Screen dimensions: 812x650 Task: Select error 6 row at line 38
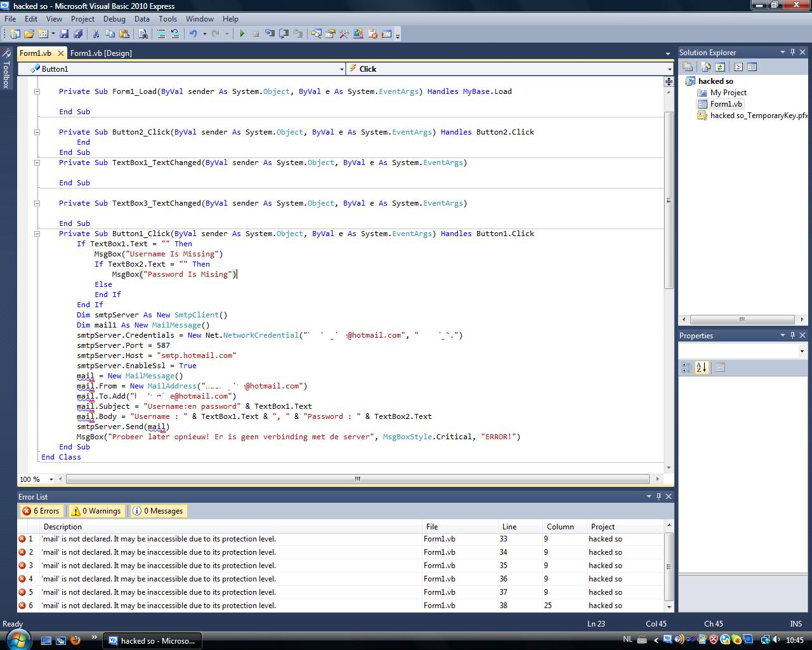coord(341,606)
